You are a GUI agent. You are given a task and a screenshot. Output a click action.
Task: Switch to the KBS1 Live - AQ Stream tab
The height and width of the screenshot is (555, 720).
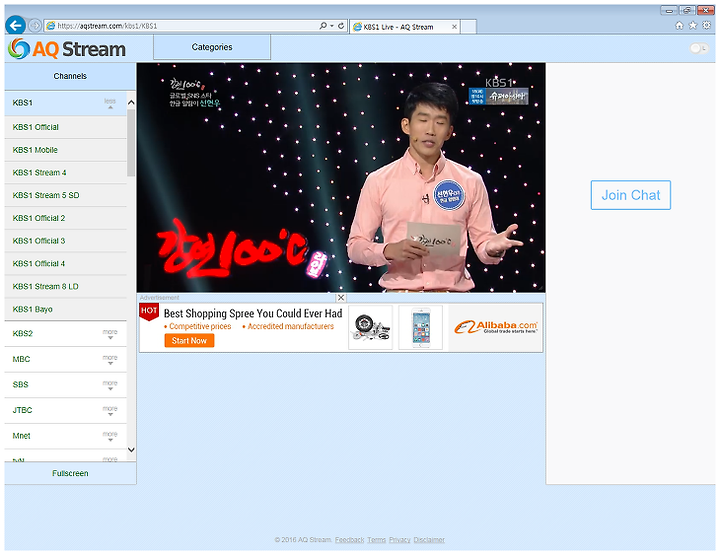point(403,27)
